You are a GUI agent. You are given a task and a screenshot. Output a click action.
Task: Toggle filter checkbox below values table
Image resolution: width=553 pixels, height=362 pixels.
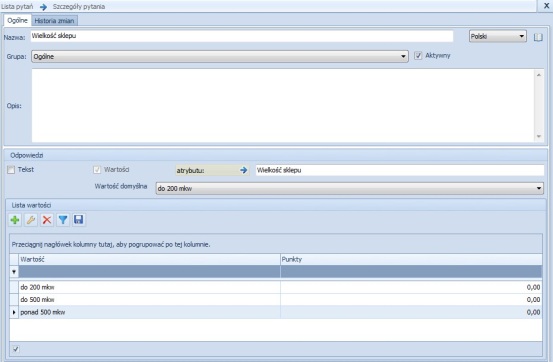pyautogui.click(x=16, y=349)
